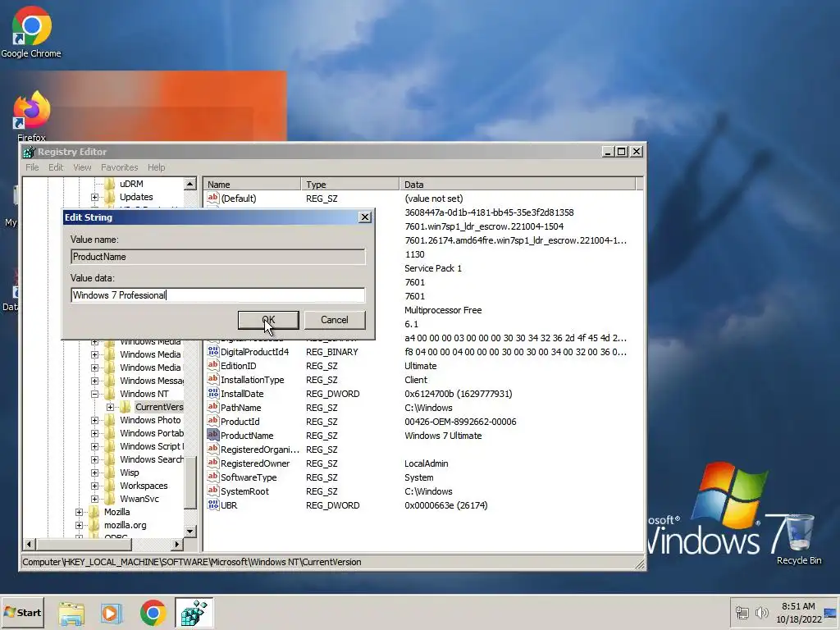Click the 'Windows 7 Ultimate' data value
Image resolution: width=840 pixels, height=630 pixels.
click(x=443, y=436)
